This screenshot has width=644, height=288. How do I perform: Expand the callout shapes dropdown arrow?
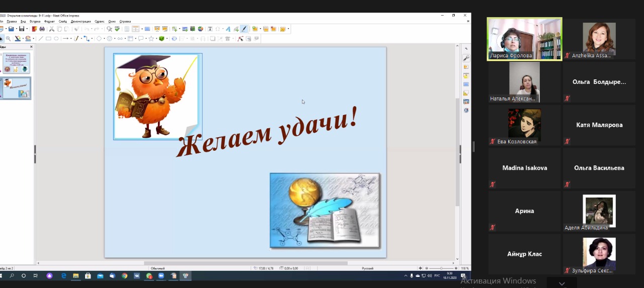pos(146,39)
